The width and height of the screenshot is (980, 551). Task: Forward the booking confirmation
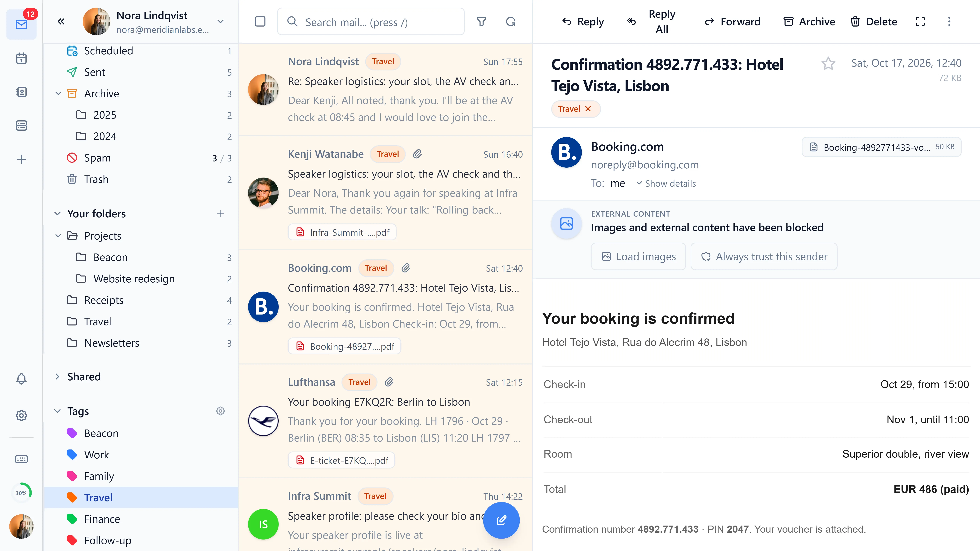tap(732, 22)
